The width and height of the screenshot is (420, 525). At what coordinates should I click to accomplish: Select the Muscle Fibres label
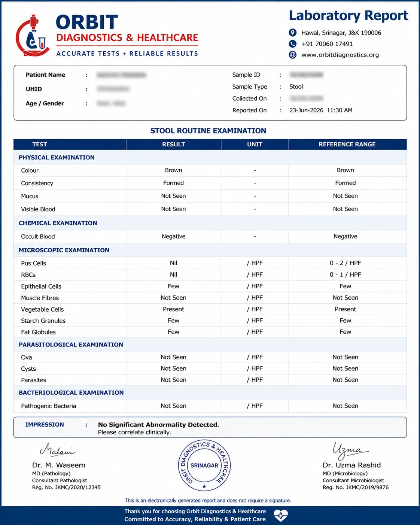pyautogui.click(x=40, y=298)
